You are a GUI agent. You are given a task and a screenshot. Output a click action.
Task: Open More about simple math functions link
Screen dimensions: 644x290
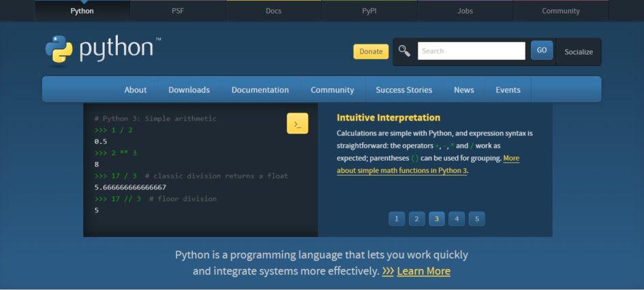click(428, 164)
